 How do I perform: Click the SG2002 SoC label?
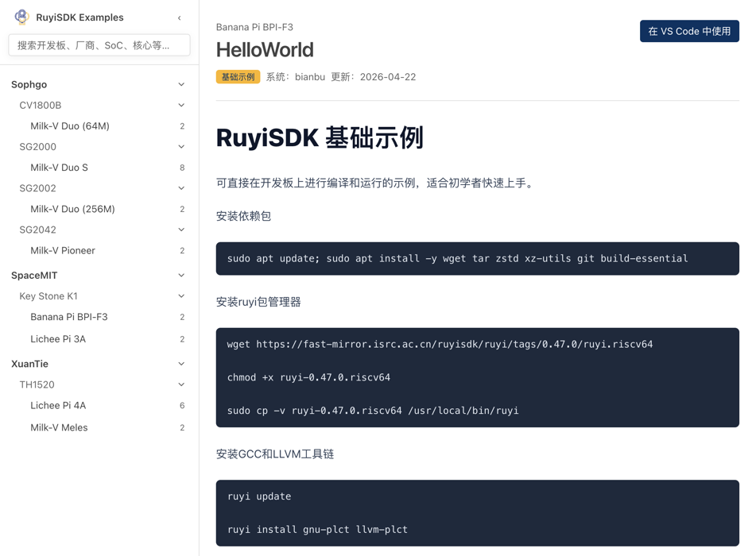coord(37,188)
